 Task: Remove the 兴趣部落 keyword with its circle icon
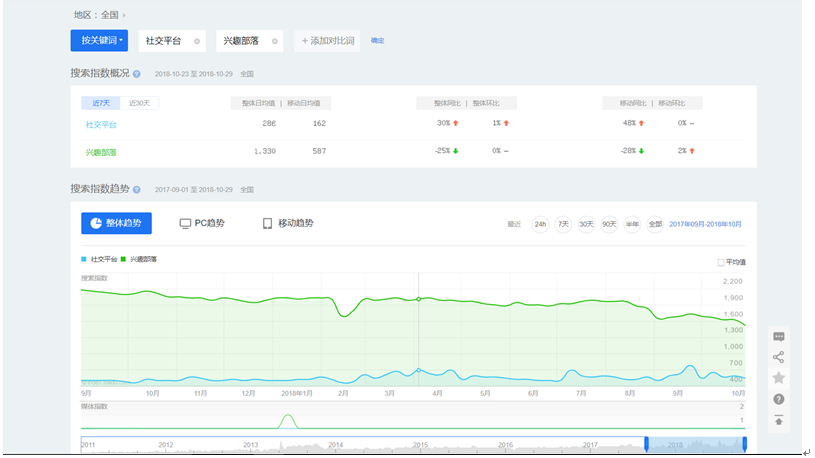[274, 41]
